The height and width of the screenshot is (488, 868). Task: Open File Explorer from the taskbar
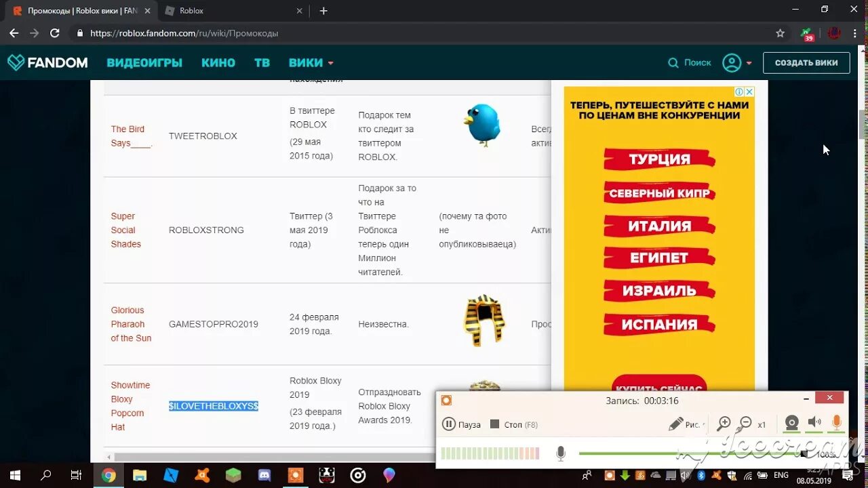pos(140,475)
